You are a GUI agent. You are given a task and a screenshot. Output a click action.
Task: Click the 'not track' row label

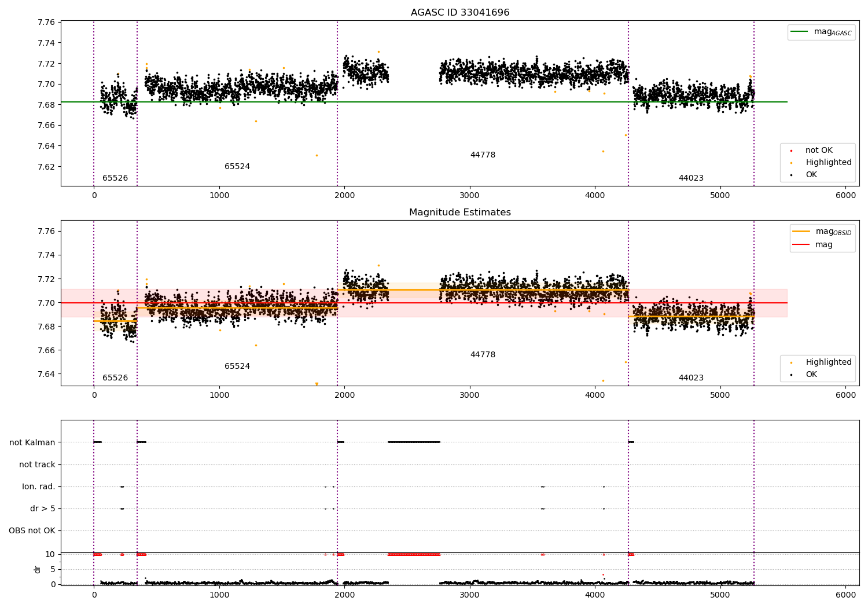tap(37, 464)
